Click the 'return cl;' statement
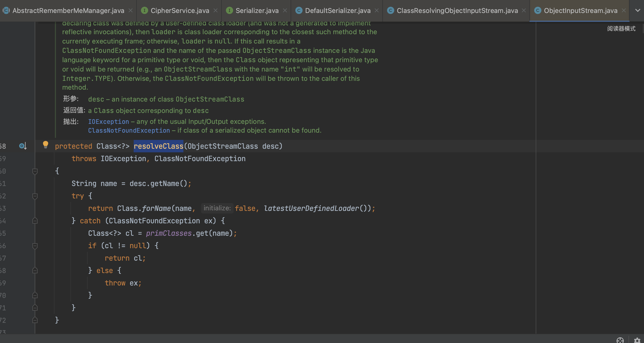 click(125, 258)
